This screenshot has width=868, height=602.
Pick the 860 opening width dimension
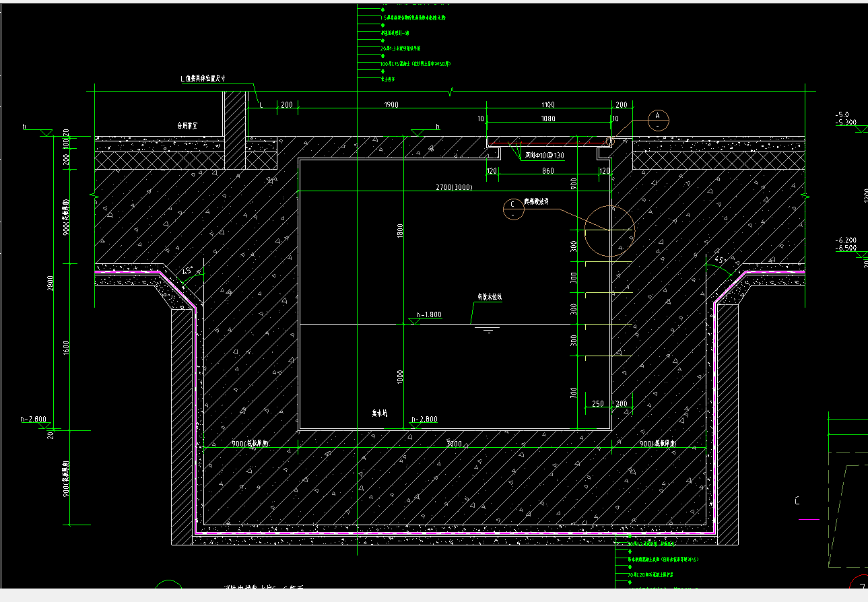(547, 171)
